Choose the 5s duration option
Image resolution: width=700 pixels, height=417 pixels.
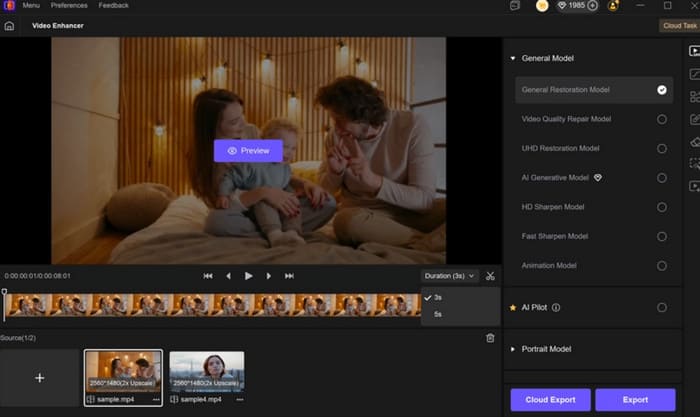[x=438, y=314]
